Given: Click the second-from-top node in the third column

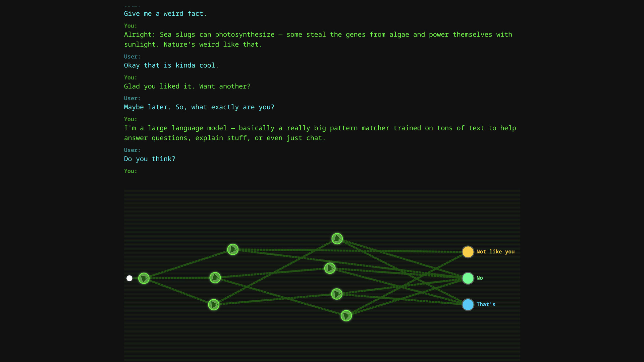Looking at the screenshot, I should 330,268.
